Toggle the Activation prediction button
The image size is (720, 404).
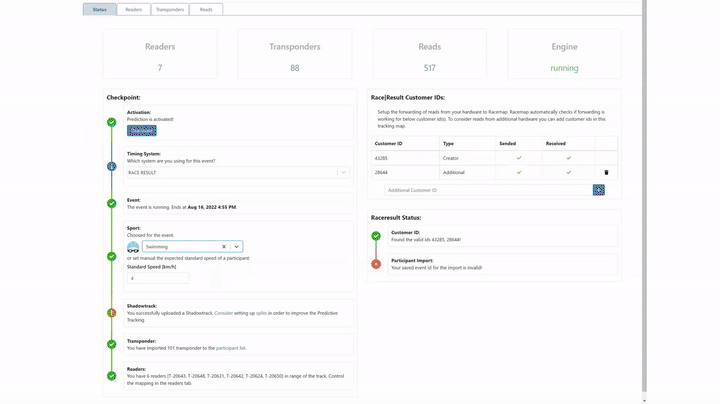141,130
